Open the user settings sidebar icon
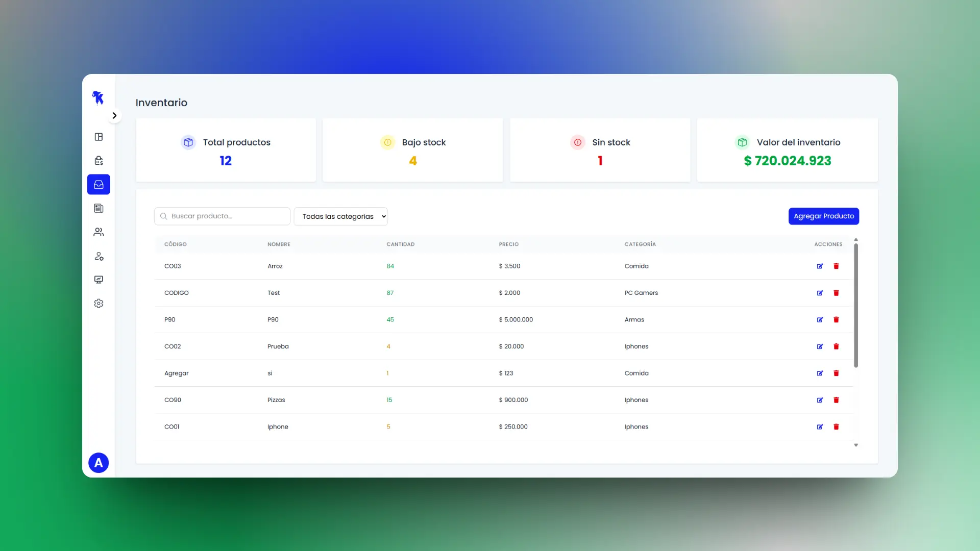The width and height of the screenshot is (980, 551). [99, 256]
